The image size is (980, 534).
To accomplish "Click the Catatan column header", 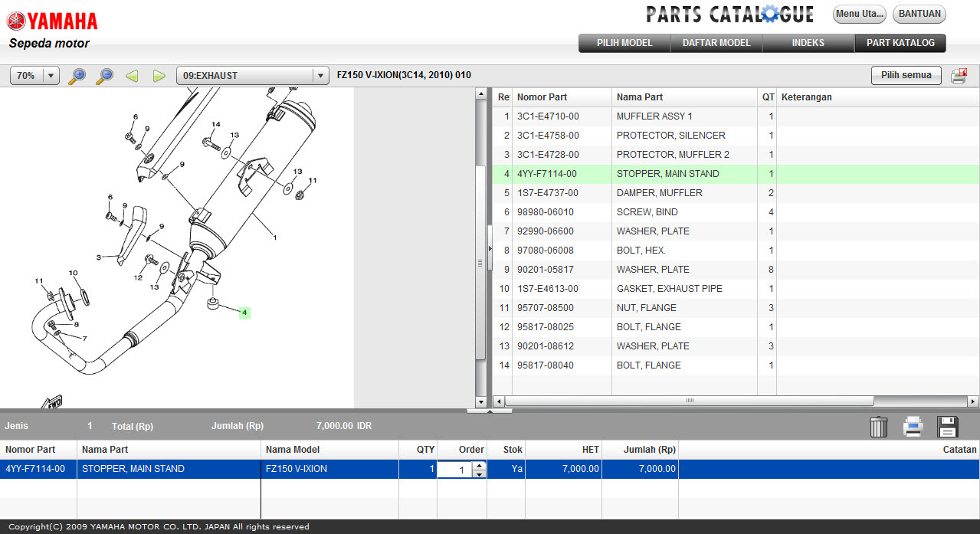I will tap(829, 450).
